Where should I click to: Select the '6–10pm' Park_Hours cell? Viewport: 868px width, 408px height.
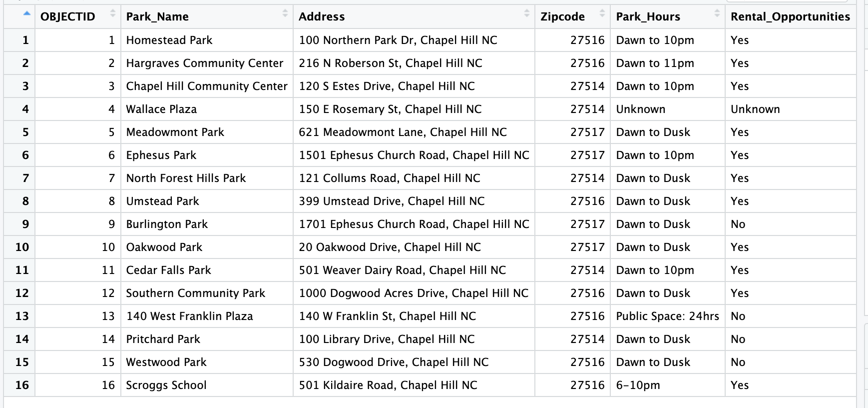pos(638,385)
